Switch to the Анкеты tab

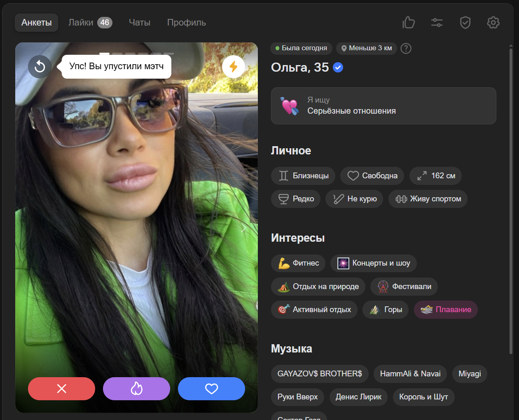click(37, 23)
